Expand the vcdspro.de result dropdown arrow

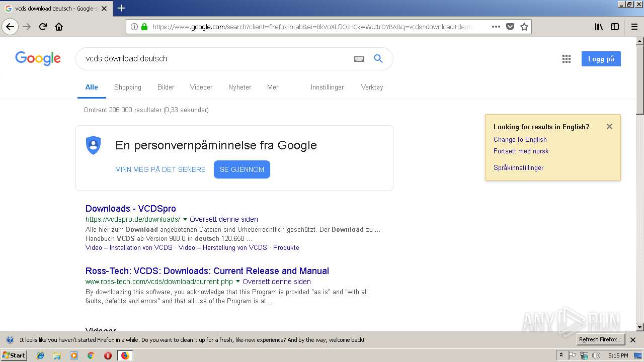click(x=185, y=219)
